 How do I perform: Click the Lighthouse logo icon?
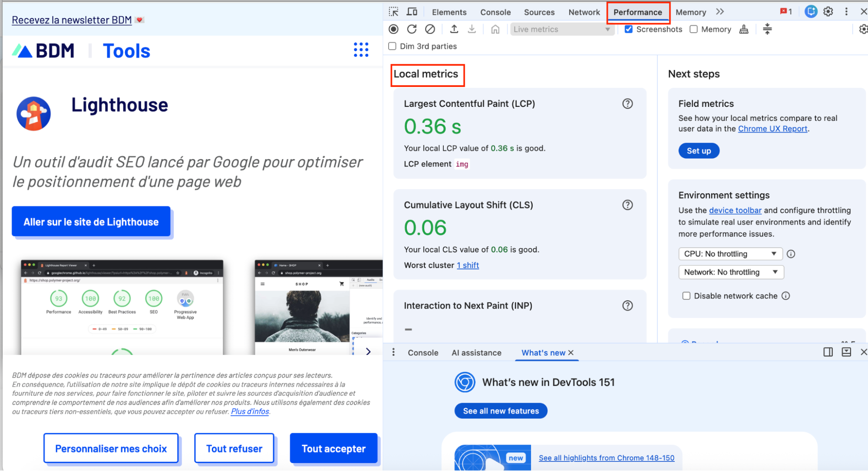(x=33, y=113)
